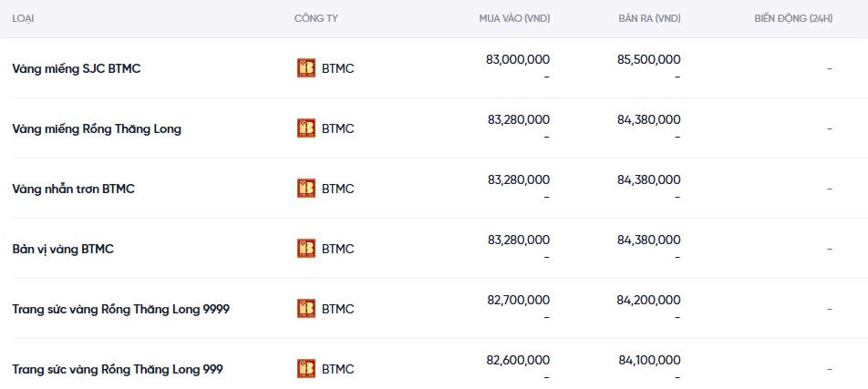The width and height of the screenshot is (868, 389).
Task: Select Vàng nhẫn trơn BTMC product name
Action: 74,189
